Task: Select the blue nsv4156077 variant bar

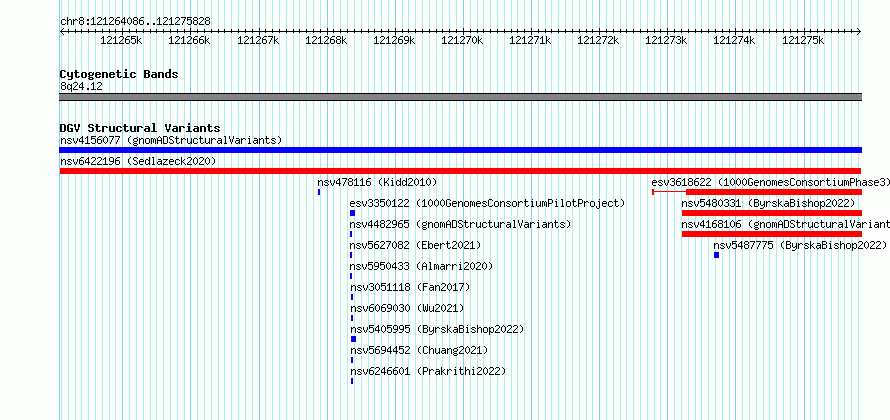Action: coord(460,150)
